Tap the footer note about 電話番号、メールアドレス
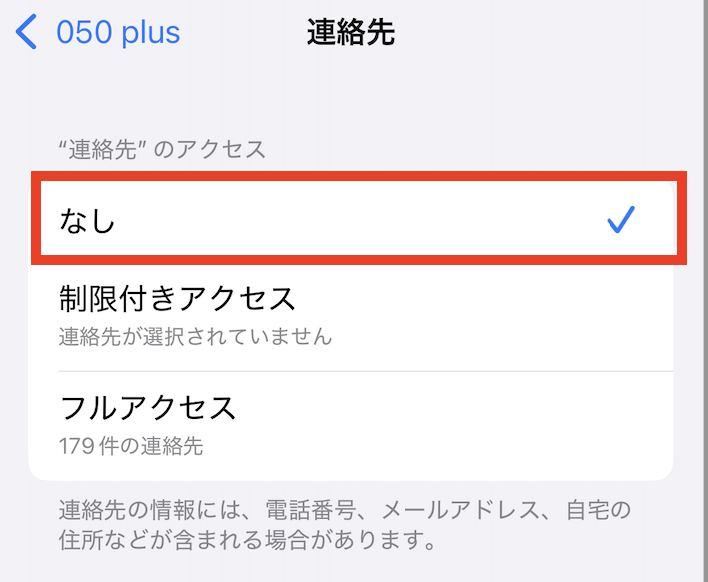 [x=345, y=524]
